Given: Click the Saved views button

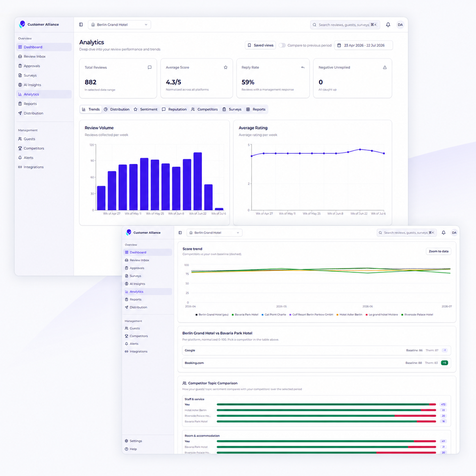Looking at the screenshot, I should 260,45.
